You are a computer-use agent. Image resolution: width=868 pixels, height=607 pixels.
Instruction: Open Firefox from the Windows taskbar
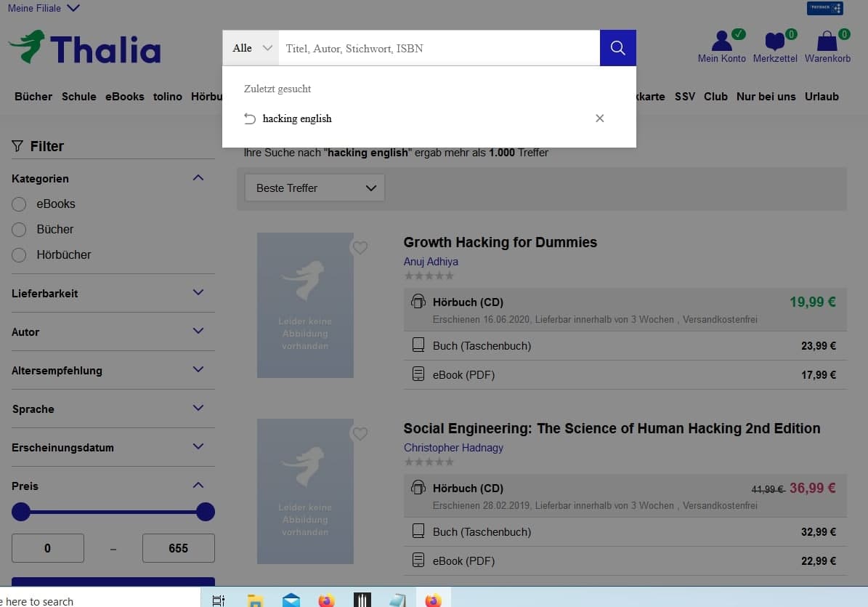(x=327, y=600)
